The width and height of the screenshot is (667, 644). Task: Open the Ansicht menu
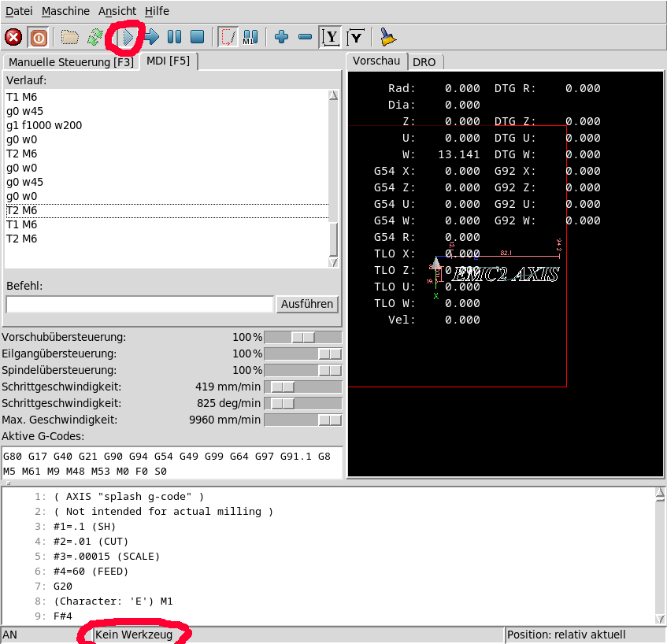tap(117, 11)
